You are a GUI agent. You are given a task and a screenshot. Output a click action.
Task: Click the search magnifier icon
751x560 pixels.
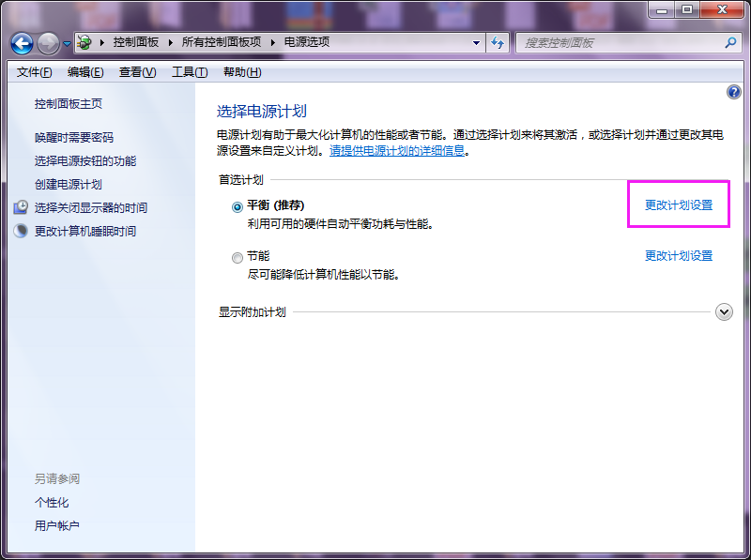(730, 42)
